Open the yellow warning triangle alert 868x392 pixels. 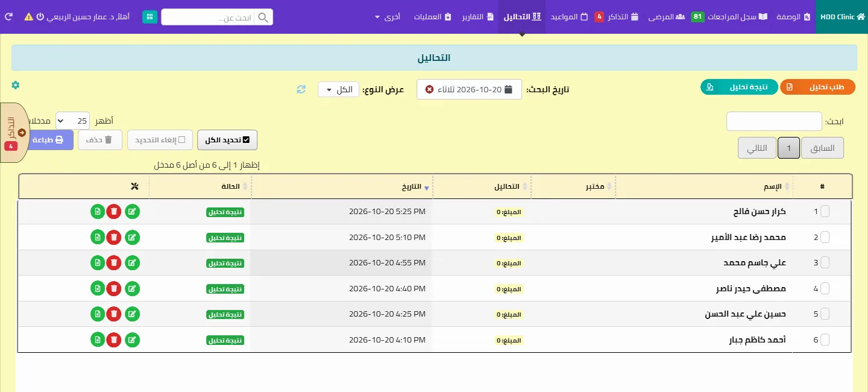pyautogui.click(x=28, y=17)
